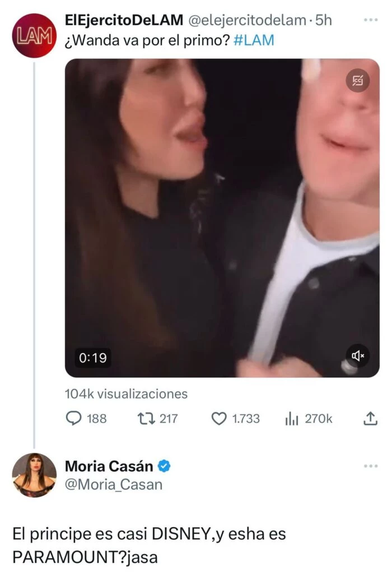Screen dimensions: 392x574
Task: View the 104k visualizaciones count
Action: (x=126, y=394)
